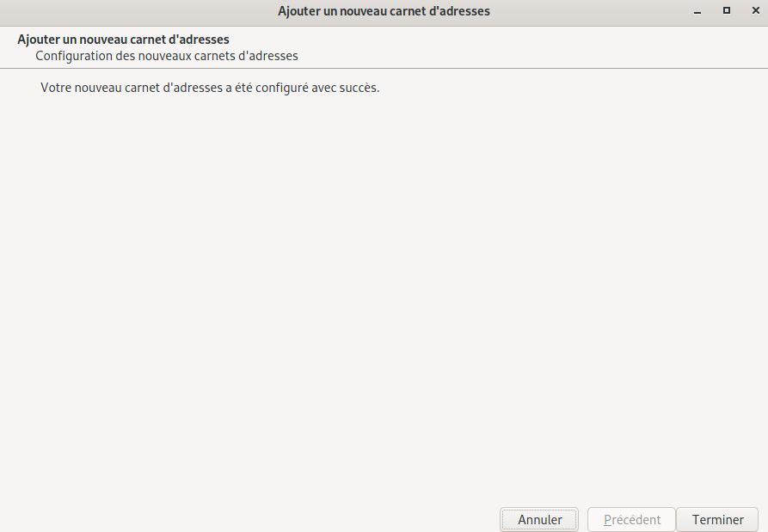Viewport: 768px width, 532px height.
Task: Select the subtitle about configuring address books
Action: [x=166, y=56]
